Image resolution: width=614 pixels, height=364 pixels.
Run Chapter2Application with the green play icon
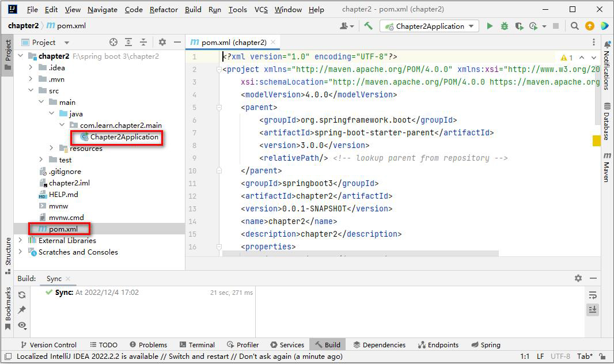point(490,26)
